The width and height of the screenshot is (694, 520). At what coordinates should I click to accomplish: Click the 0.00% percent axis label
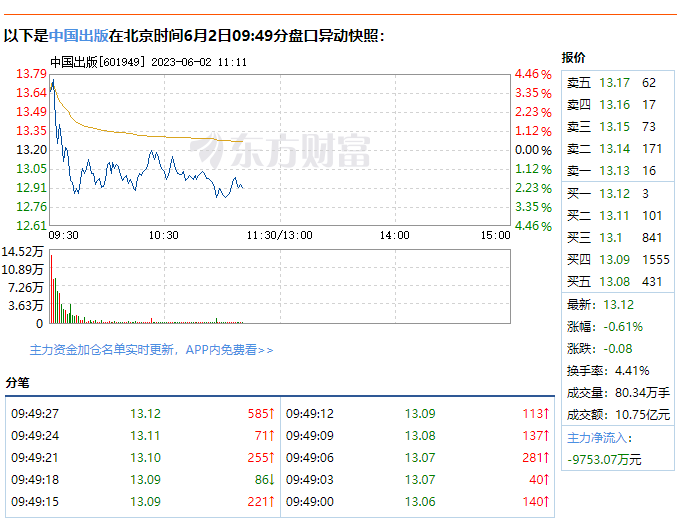click(533, 150)
